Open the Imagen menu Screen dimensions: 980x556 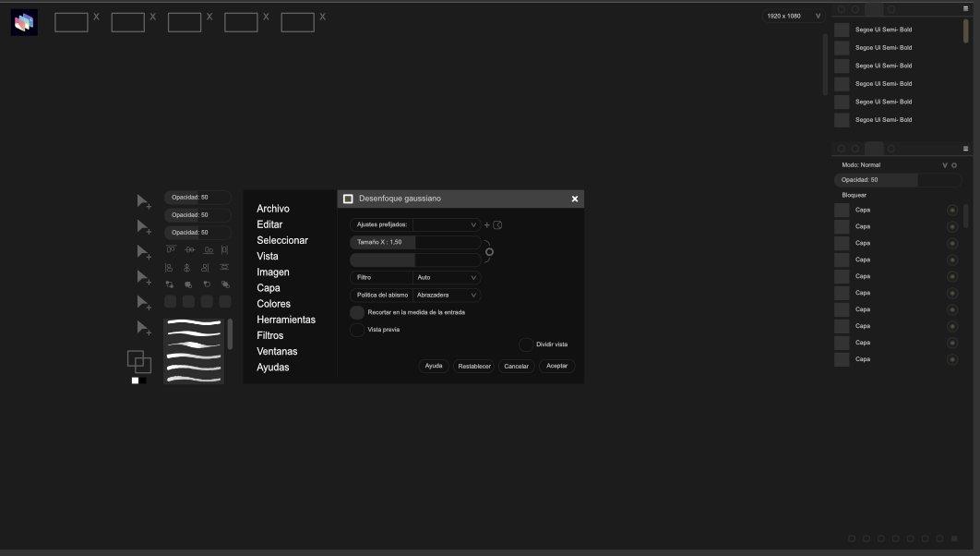click(x=273, y=272)
